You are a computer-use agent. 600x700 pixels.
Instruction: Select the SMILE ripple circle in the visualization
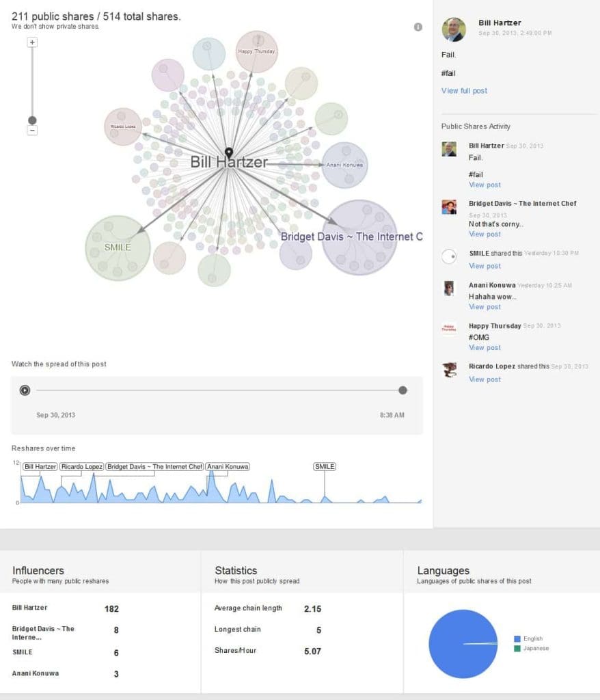tap(118, 247)
